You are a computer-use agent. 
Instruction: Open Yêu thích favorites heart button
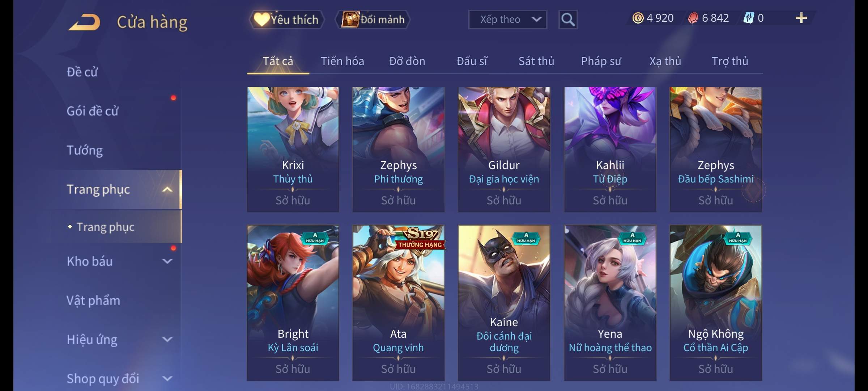[286, 20]
